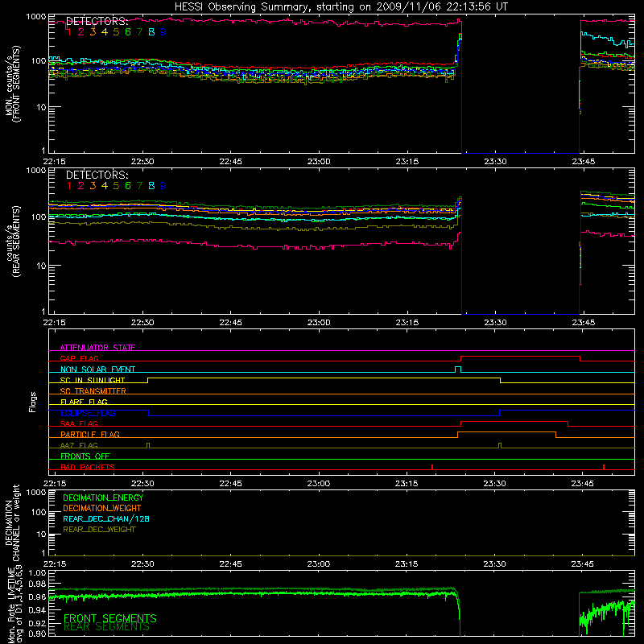Click the REAR_DEC_WEIGHT legend entry
The height and width of the screenshot is (644, 644).
99,530
